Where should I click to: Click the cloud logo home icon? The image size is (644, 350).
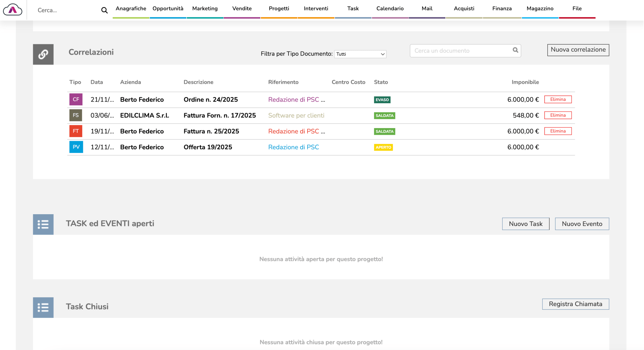pyautogui.click(x=13, y=10)
